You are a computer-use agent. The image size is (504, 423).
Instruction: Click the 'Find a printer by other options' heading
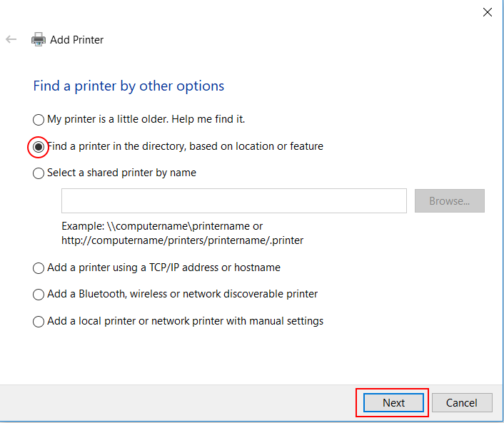tap(128, 86)
